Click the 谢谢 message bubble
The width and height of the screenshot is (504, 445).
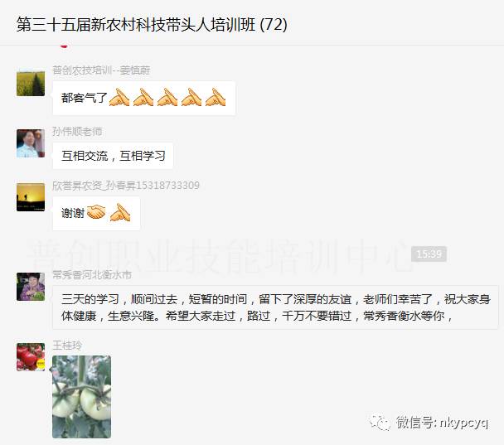(96, 213)
